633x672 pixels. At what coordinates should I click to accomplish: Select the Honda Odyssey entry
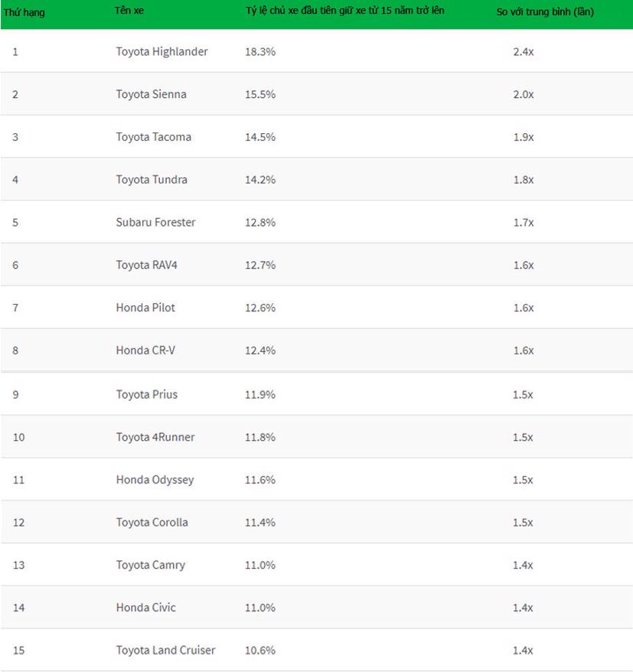[155, 480]
